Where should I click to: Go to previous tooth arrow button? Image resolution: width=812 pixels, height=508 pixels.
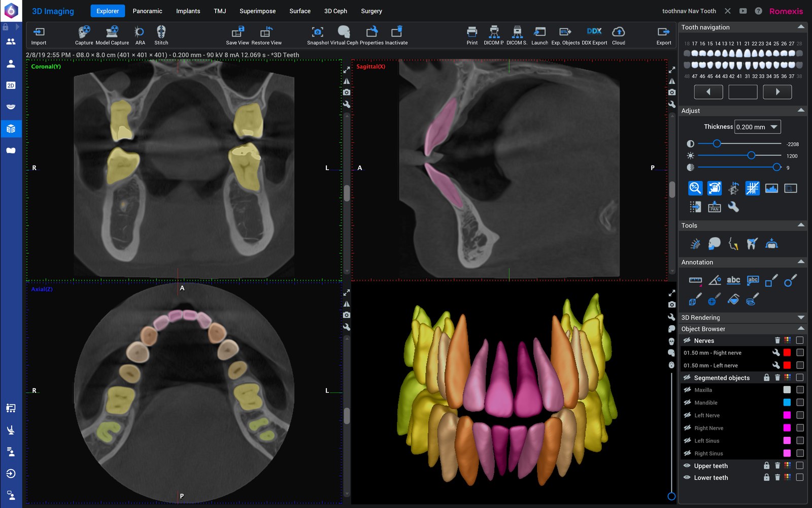708,92
